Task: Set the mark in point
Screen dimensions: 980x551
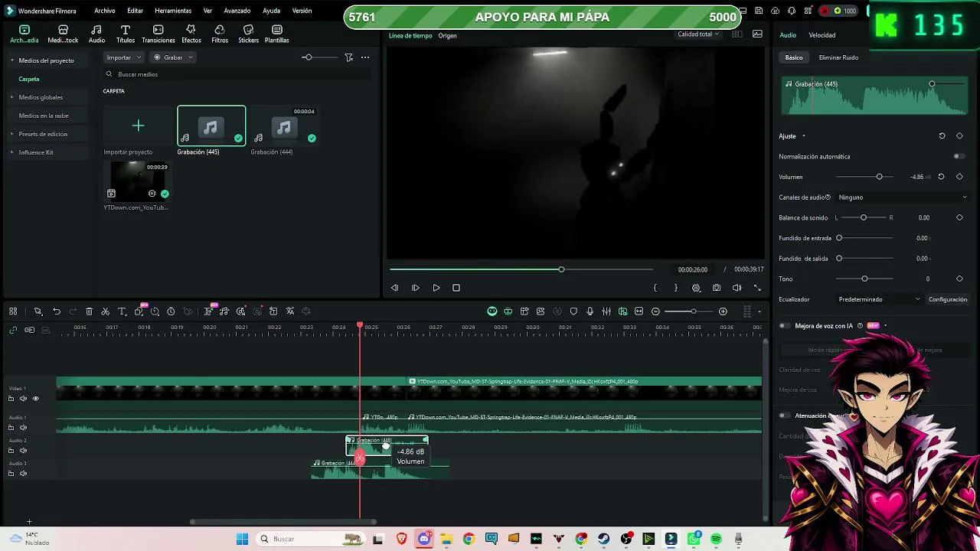Action: 655,288
